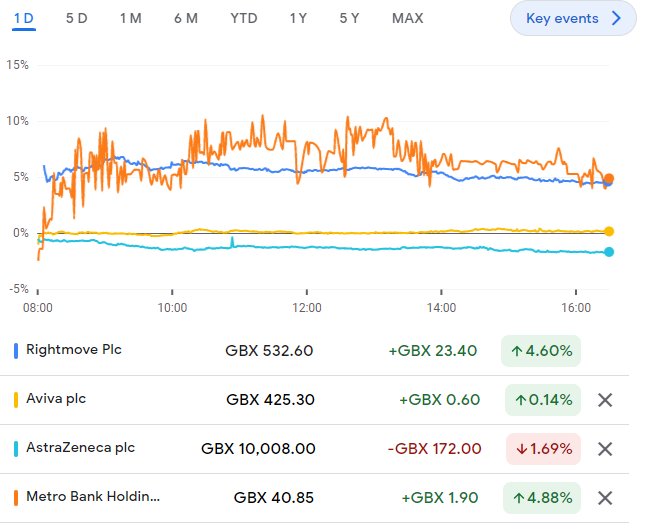
Task: Click the cyan endpoint dot on chart
Action: (x=609, y=252)
